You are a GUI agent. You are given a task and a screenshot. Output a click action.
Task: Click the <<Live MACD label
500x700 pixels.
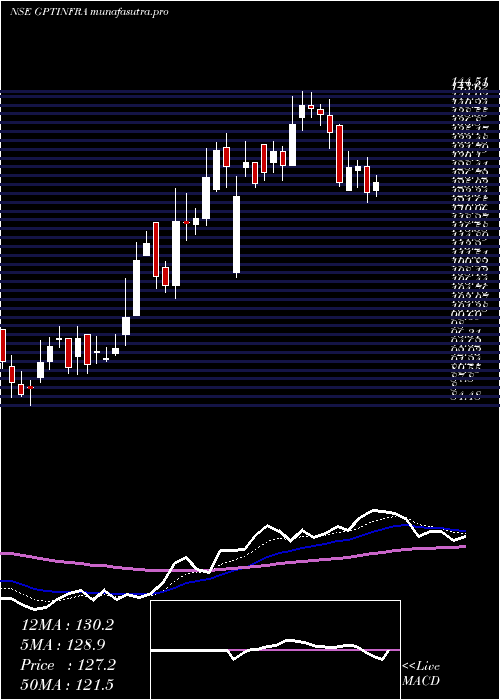pos(421,674)
